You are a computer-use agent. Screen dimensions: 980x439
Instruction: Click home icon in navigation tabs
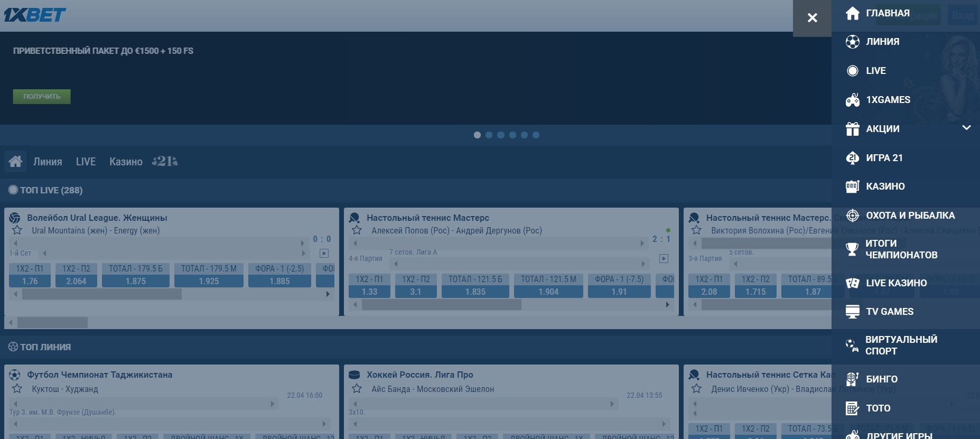[x=15, y=161]
